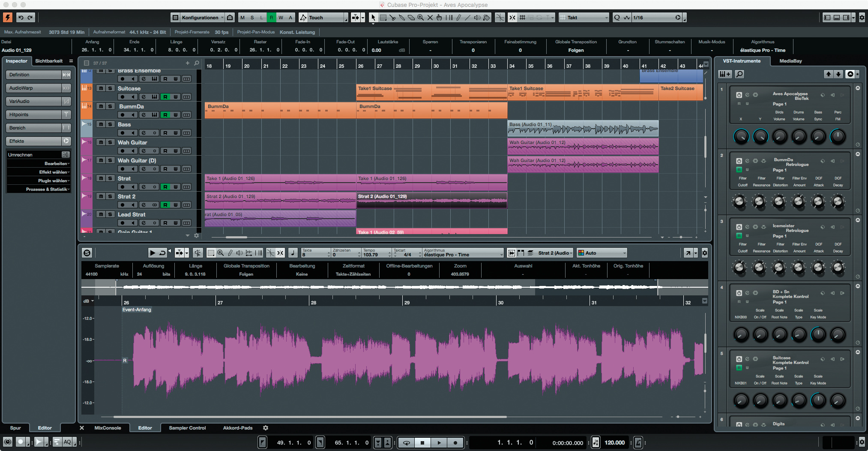Click Solo Editor icon in sample editor
This screenshot has width=868, height=451.
coord(87,253)
